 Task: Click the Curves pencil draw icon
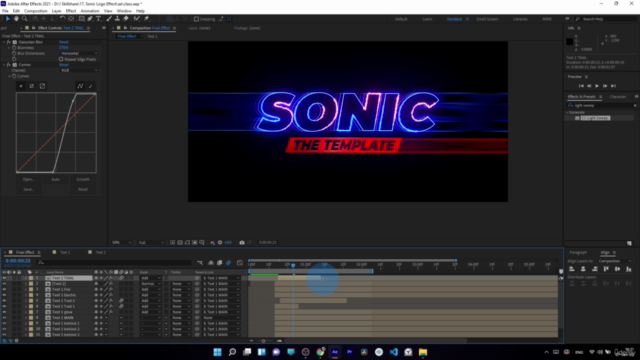pos(91,86)
